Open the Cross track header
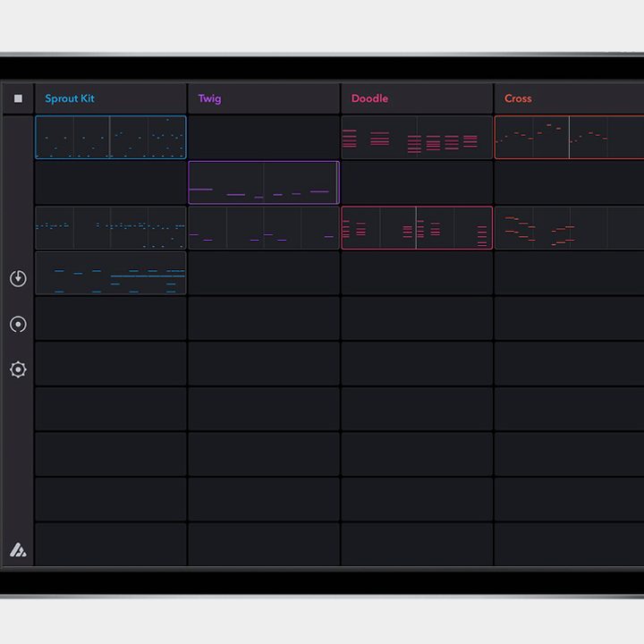Image resolution: width=644 pixels, height=644 pixels. (569, 98)
